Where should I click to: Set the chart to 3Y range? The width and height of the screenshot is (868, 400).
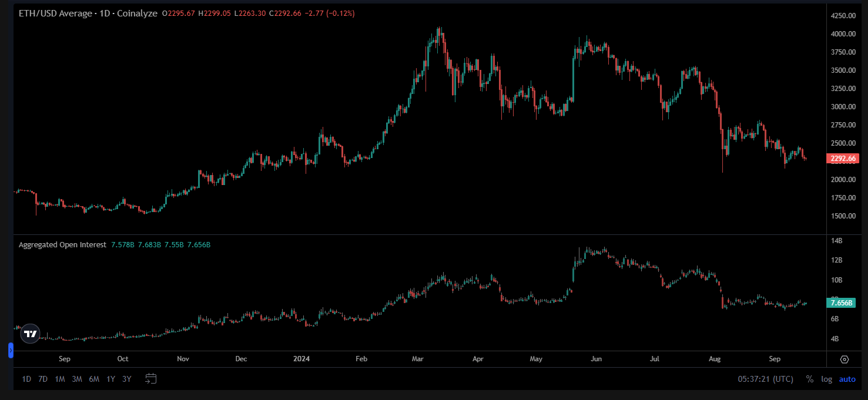[126, 379]
